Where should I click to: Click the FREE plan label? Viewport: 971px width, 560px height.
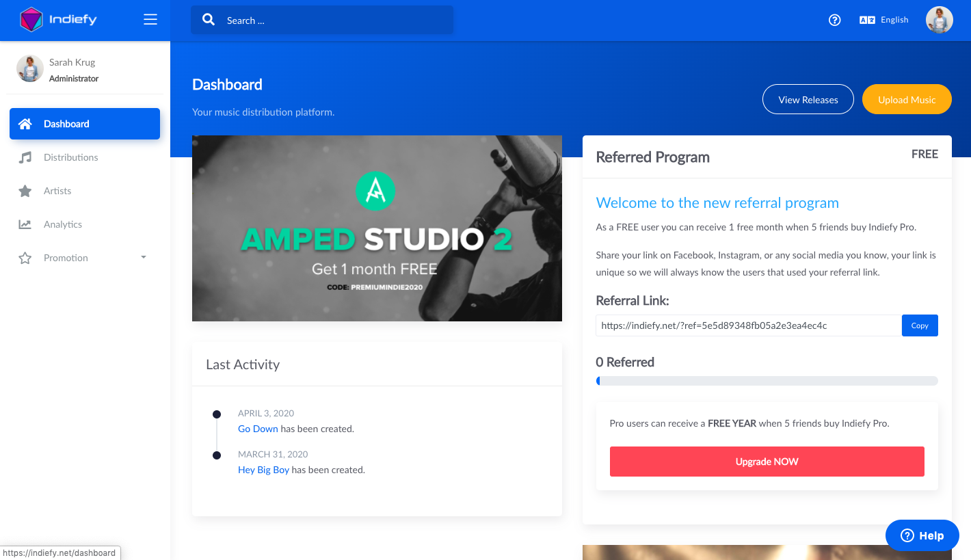(925, 155)
